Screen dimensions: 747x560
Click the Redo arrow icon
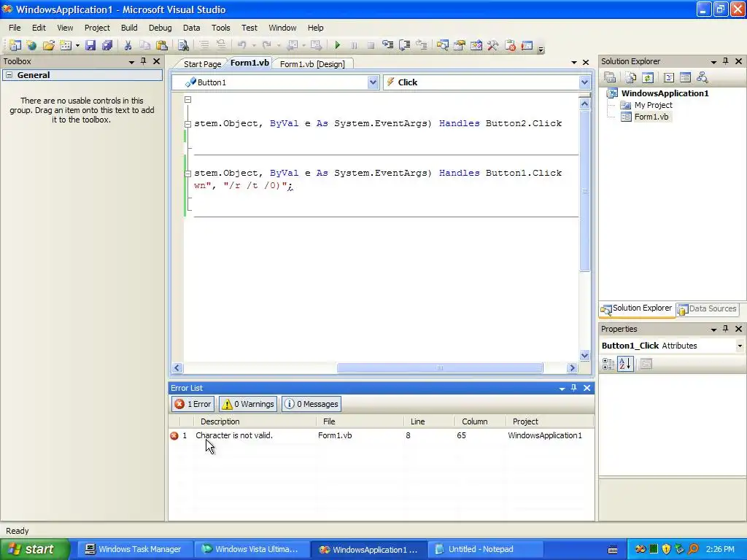coord(267,45)
